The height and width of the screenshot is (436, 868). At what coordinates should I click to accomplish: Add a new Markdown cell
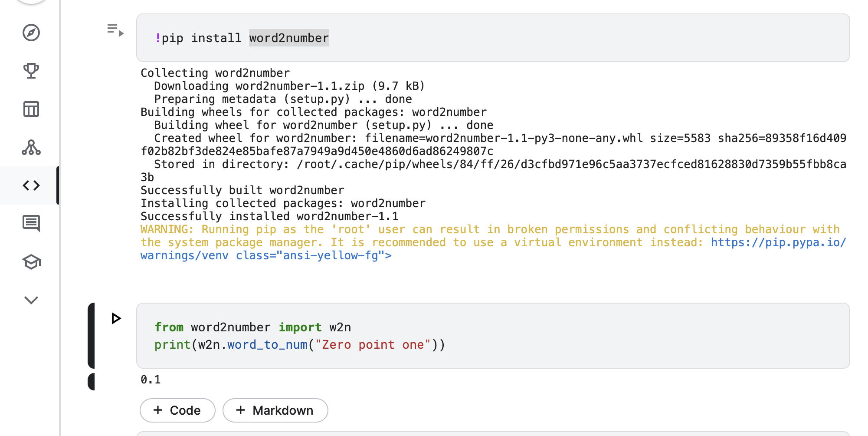(275, 410)
